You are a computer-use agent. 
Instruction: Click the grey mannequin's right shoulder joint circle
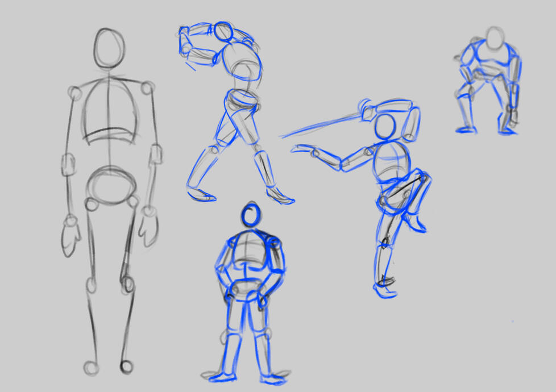(147, 87)
